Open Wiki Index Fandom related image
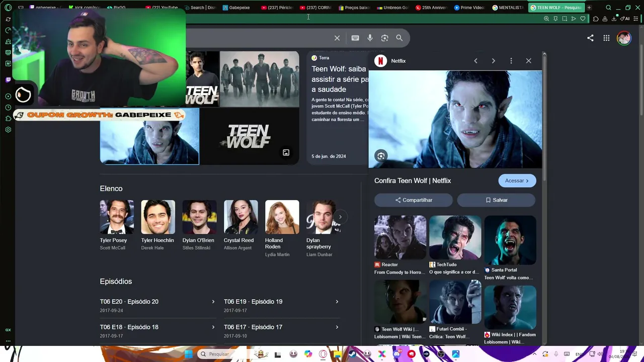Viewport: 644px width, 362px height. coord(510,307)
